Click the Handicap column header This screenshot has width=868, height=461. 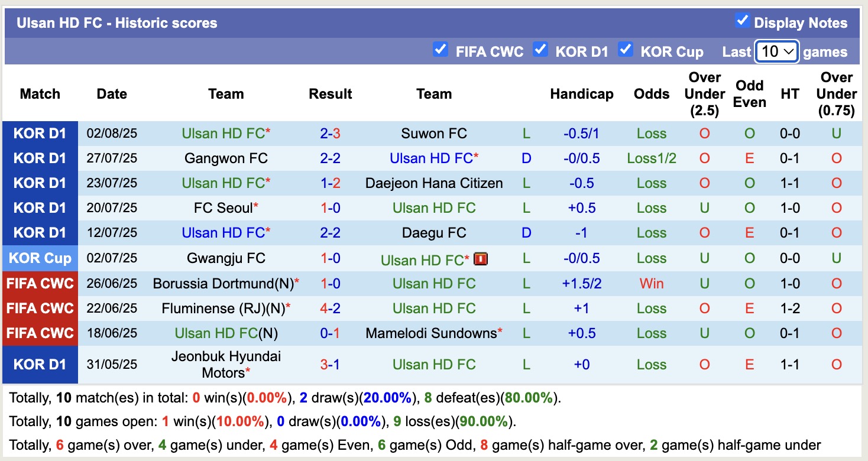point(581,94)
